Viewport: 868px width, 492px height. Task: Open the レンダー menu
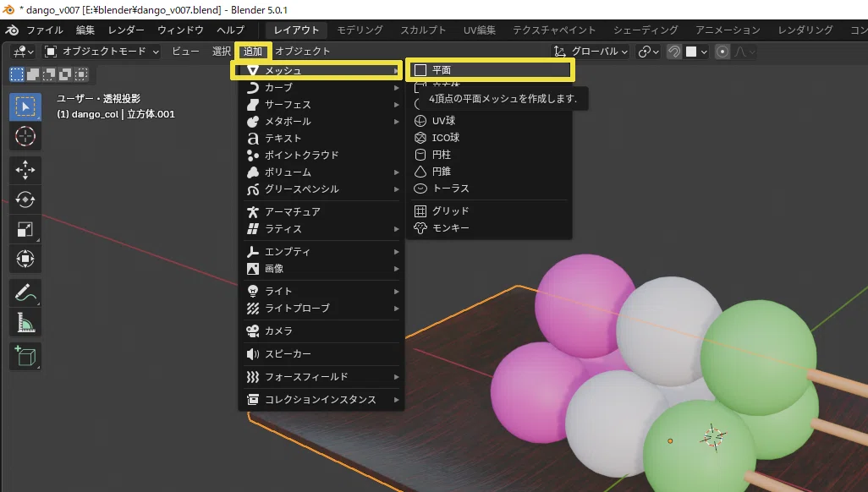tap(126, 30)
